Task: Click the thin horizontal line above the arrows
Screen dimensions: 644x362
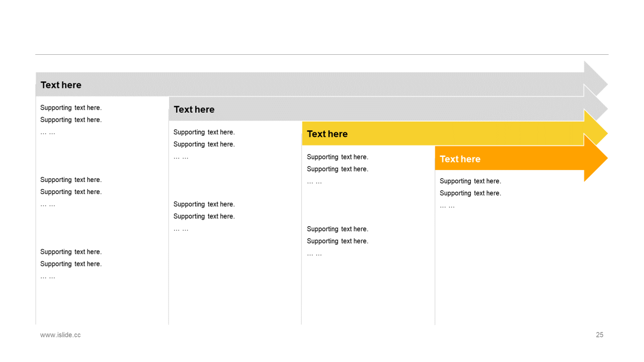Action: pos(322,54)
